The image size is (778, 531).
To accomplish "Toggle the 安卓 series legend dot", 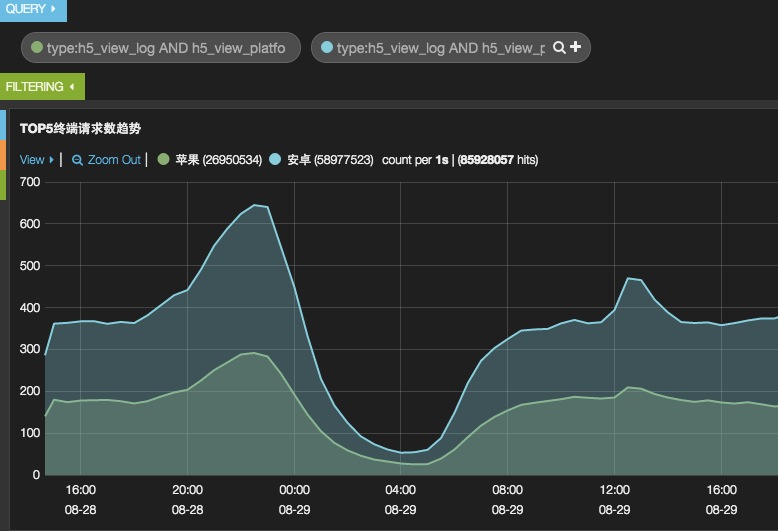I will [275, 159].
